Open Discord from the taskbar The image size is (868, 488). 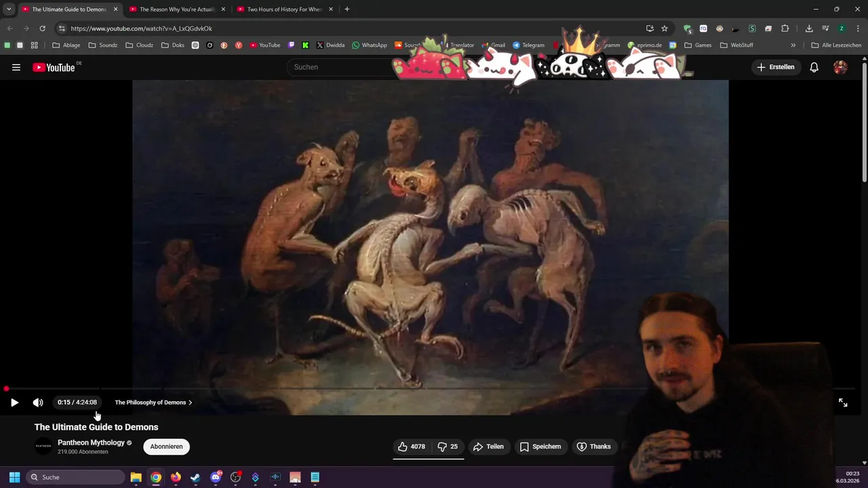click(216, 477)
